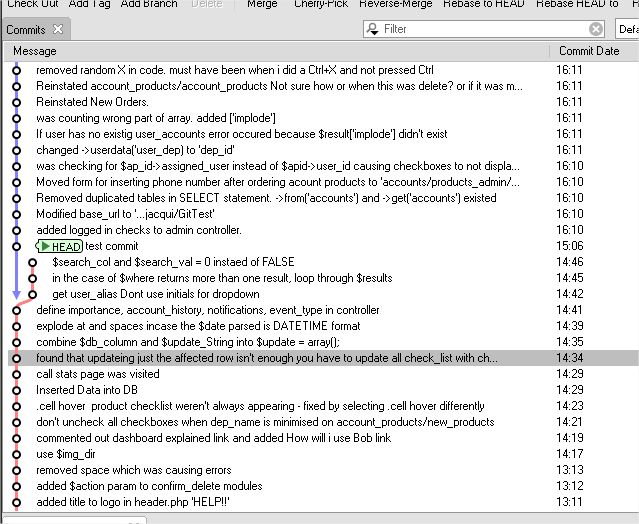The width and height of the screenshot is (639, 524).
Task: Click the 13:11 commit date cell
Action: pos(570,502)
